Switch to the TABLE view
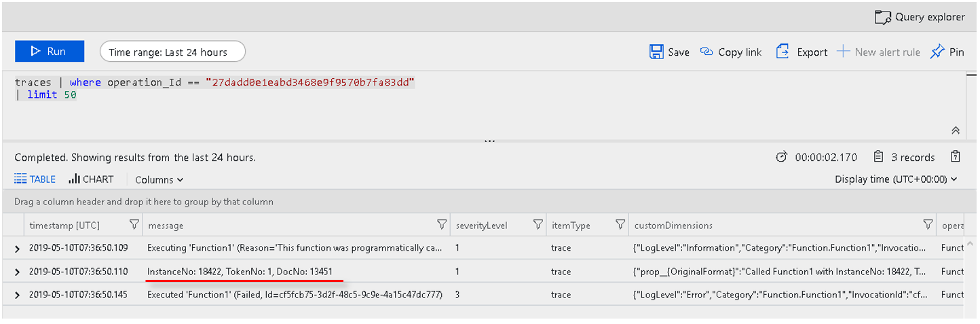Viewport: 980px width, 324px height. coord(35,179)
